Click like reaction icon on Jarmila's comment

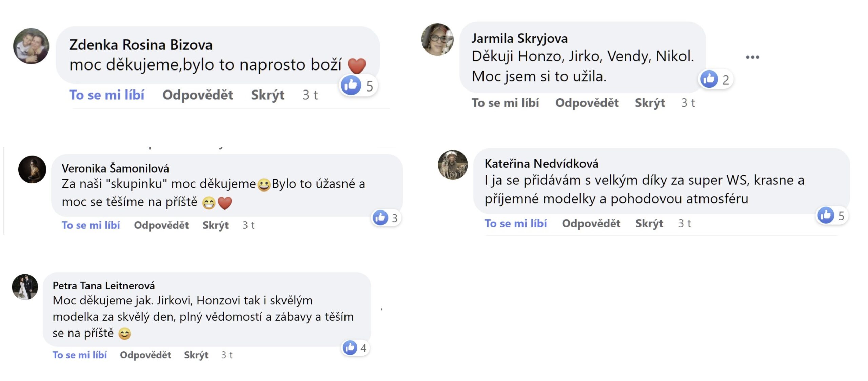(709, 79)
